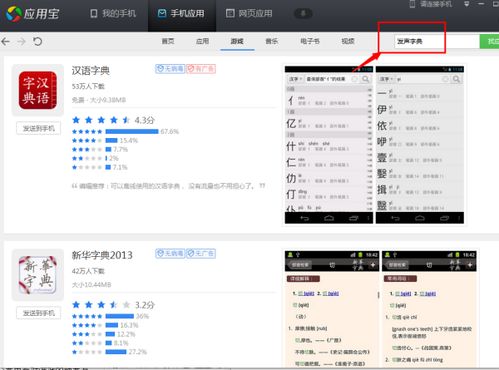Click the 4.3分 star rating

[113, 120]
